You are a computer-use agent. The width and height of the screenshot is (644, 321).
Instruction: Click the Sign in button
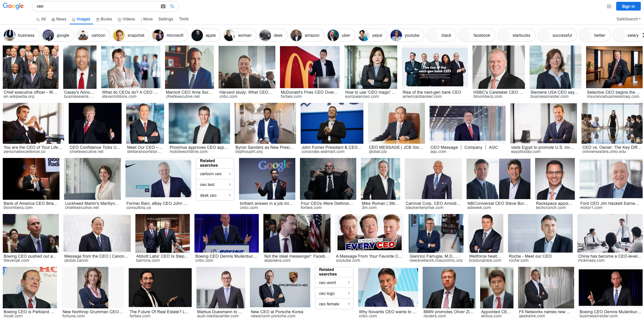tap(628, 6)
